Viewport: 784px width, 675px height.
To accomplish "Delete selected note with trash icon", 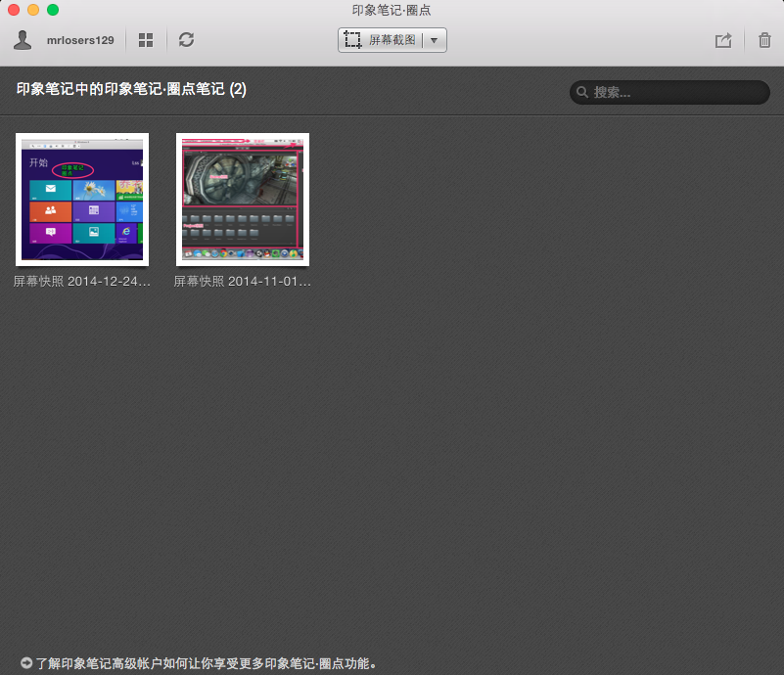I will (x=764, y=40).
